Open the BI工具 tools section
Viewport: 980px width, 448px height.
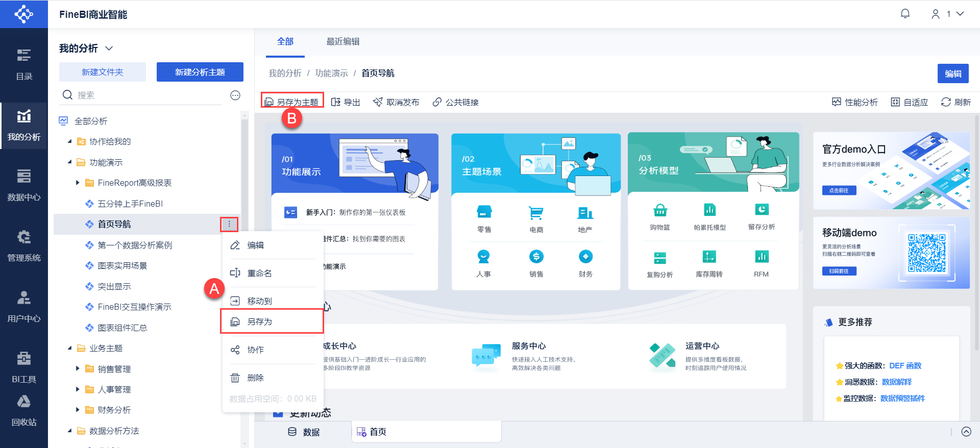[x=24, y=367]
